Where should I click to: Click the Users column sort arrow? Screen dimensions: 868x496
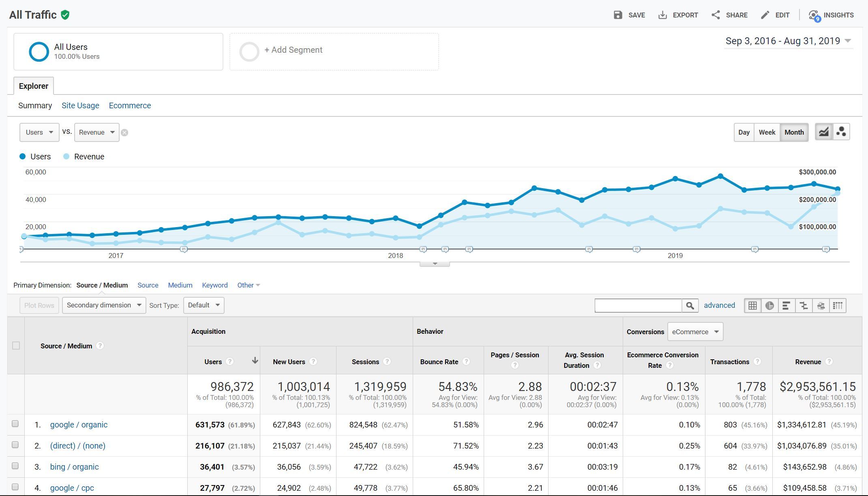pyautogui.click(x=255, y=360)
